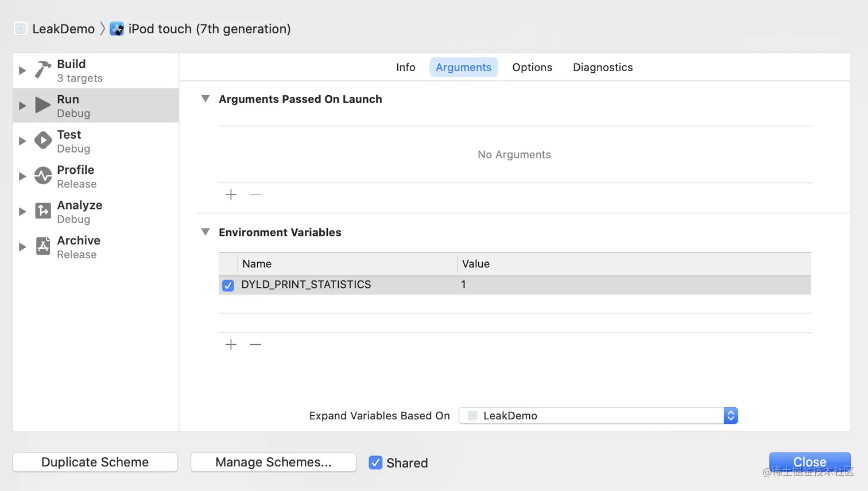Add a new launch argument with plus

(x=231, y=194)
